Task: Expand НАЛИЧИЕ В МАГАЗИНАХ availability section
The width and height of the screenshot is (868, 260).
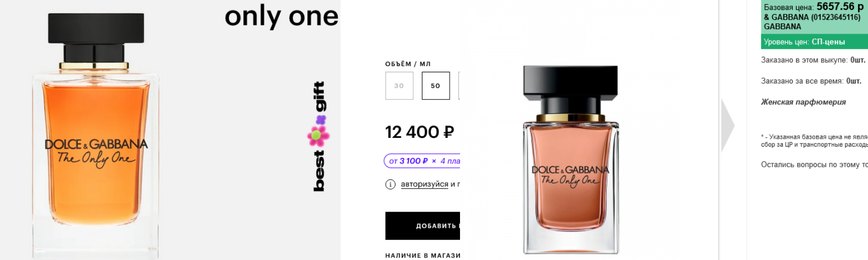Action: click(423, 255)
